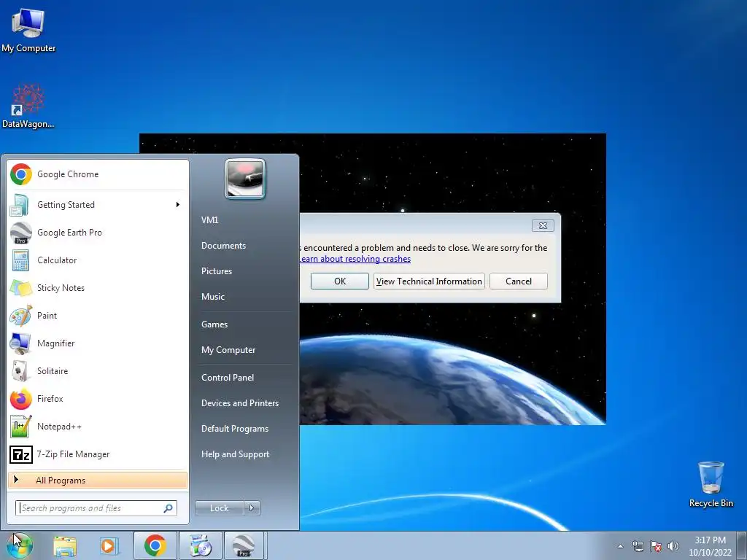Click the user account picture
The height and width of the screenshot is (560, 747).
(245, 179)
